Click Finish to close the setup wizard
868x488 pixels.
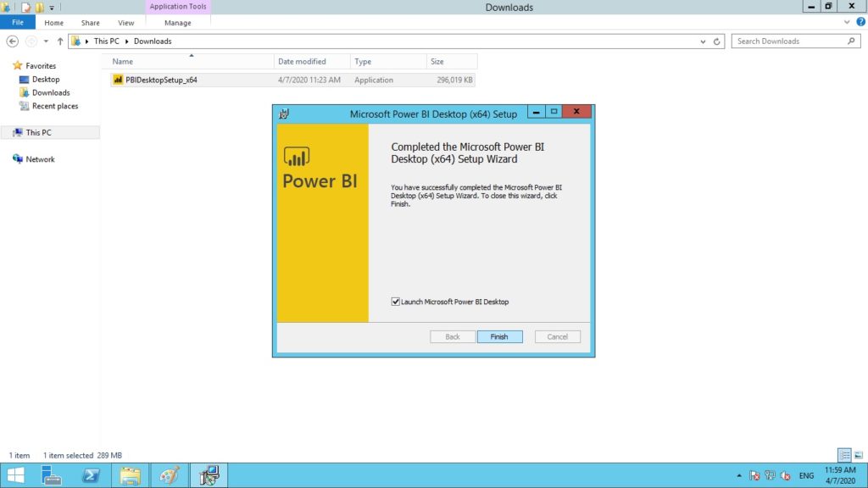499,336
